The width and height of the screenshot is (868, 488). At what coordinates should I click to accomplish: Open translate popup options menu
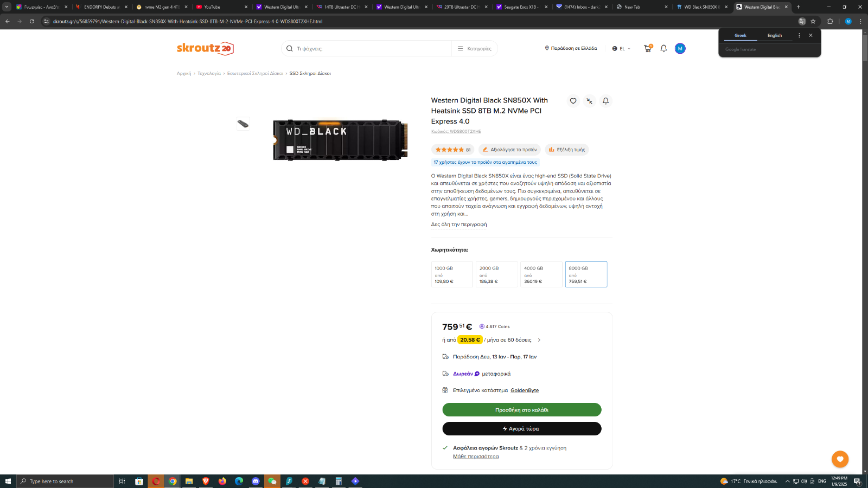pos(799,35)
